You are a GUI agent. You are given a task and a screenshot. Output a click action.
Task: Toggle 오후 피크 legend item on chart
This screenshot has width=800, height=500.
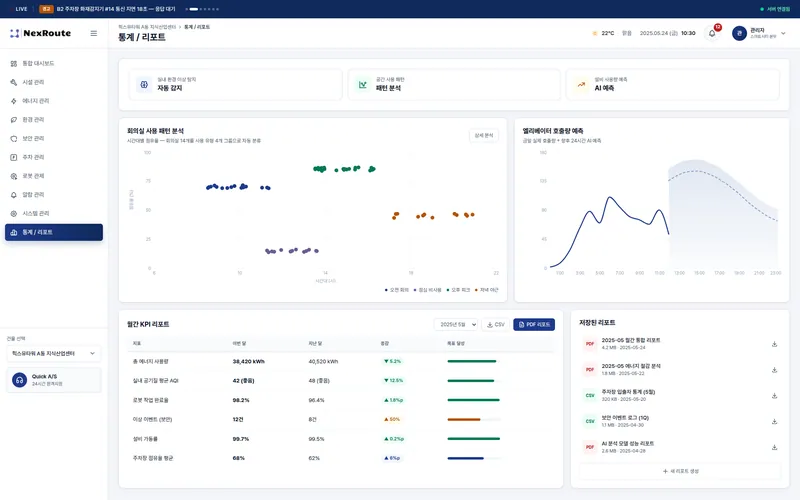pos(458,290)
